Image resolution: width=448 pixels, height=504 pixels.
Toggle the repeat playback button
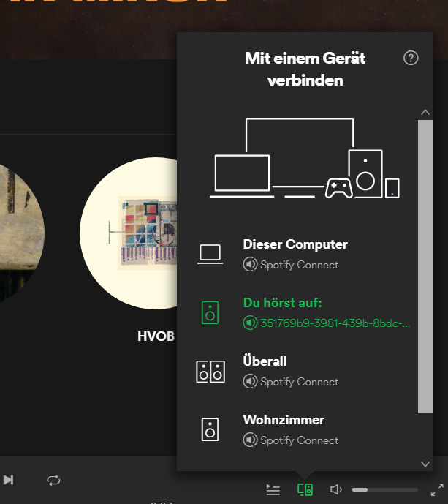tap(53, 480)
